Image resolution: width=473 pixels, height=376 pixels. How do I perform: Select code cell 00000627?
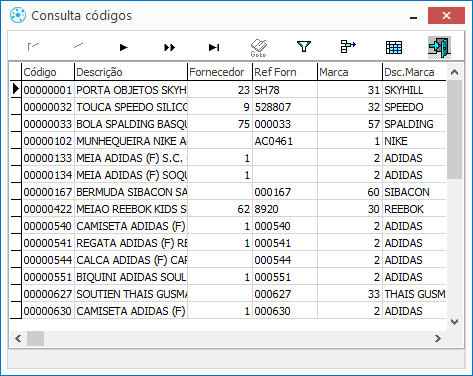click(x=48, y=294)
